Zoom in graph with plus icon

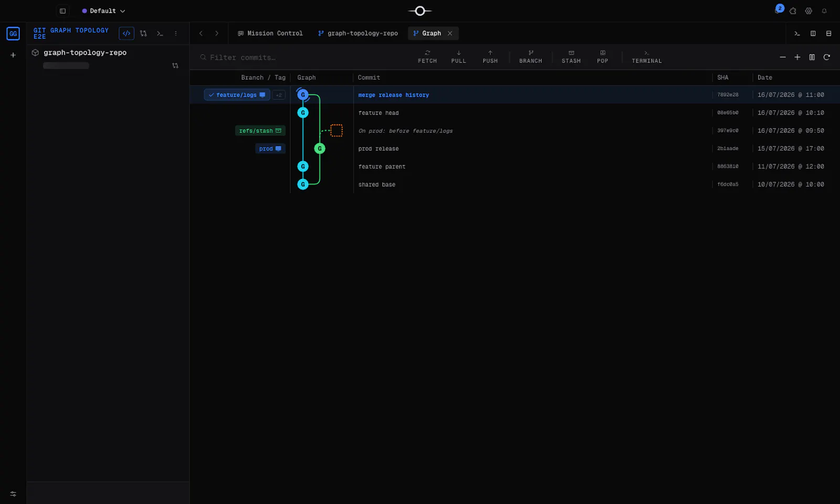click(x=797, y=57)
